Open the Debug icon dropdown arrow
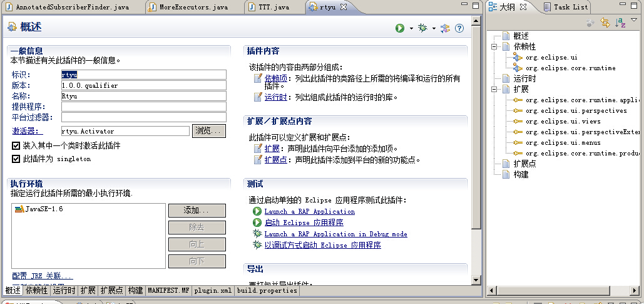Image resolution: width=644 pixels, height=304 pixels. coord(434,28)
